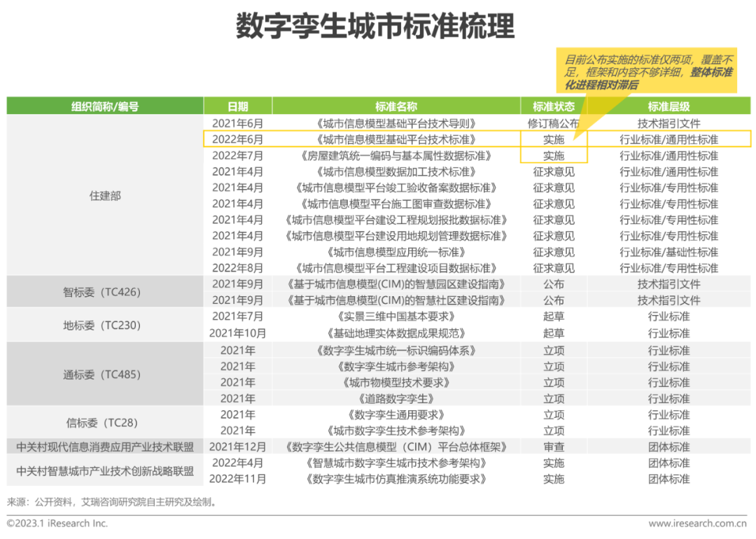The width and height of the screenshot is (756, 539).
Task: Select 《城市物模型技术要求》
Action: click(x=395, y=383)
